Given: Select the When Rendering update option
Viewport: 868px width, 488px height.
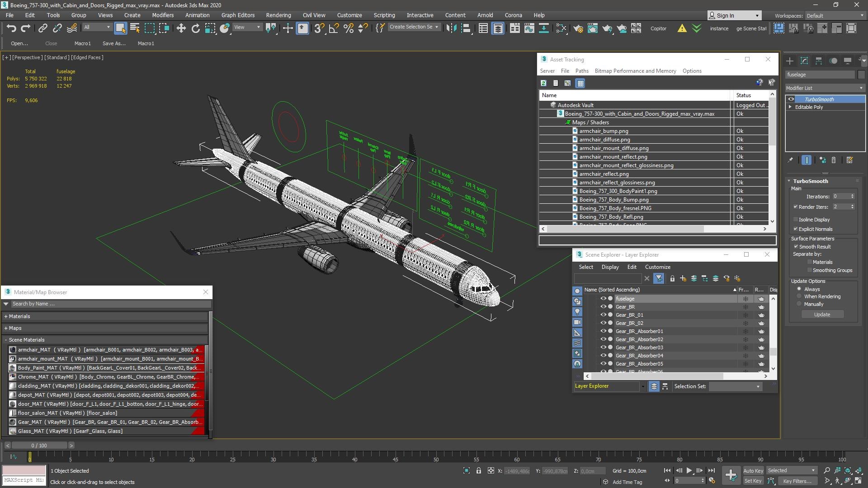Looking at the screenshot, I should coord(799,296).
